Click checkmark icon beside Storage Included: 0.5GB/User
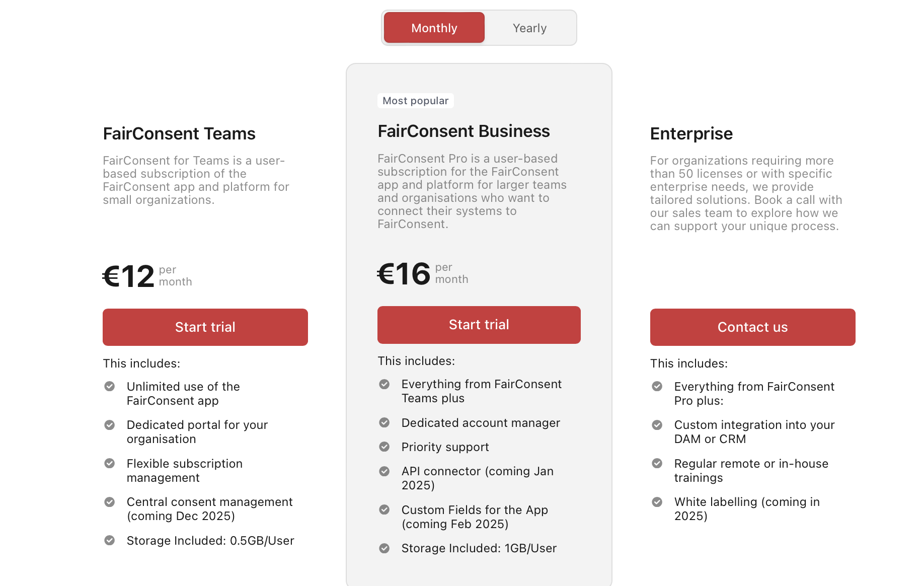 pos(110,540)
